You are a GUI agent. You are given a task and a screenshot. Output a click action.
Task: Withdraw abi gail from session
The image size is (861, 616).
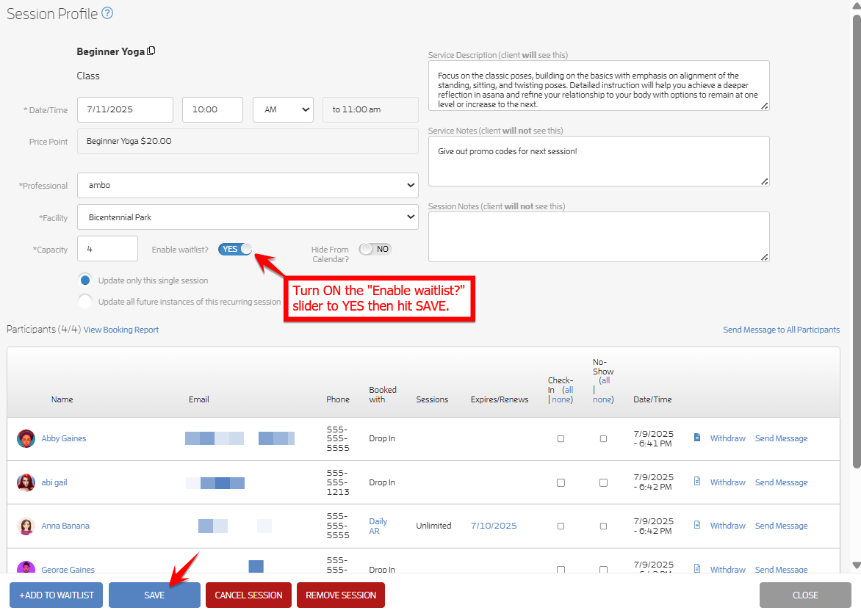tap(727, 482)
